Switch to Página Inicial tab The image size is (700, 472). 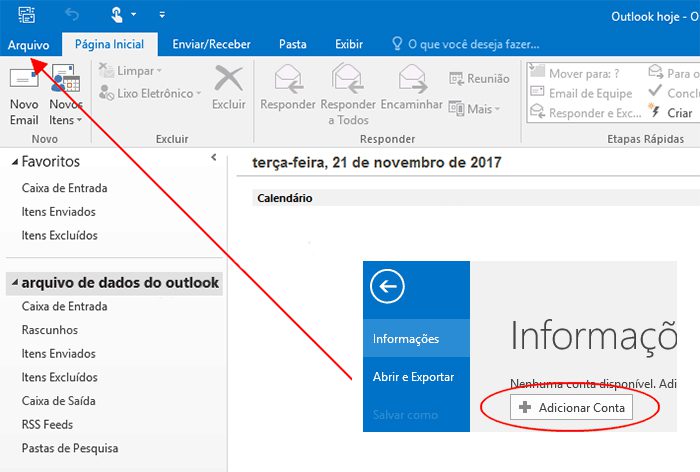(109, 44)
